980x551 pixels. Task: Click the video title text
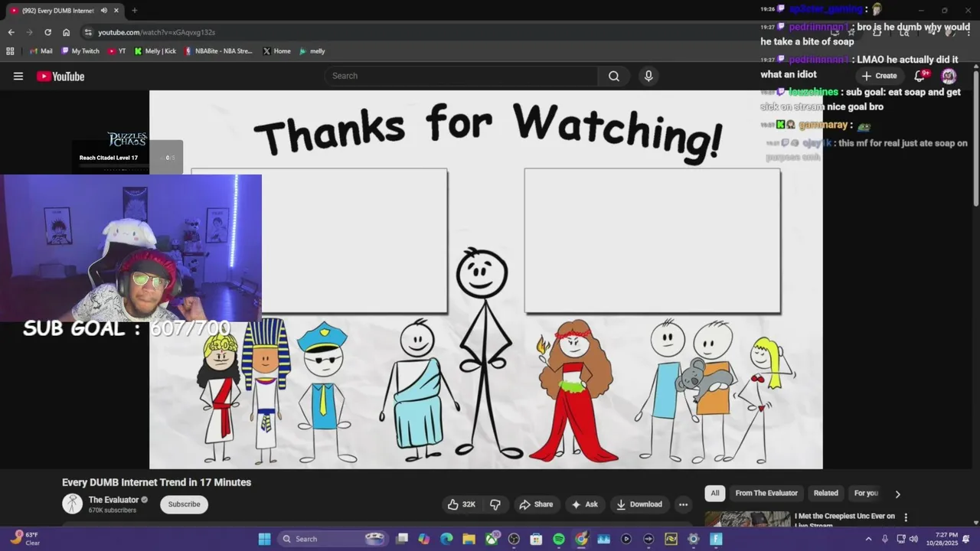(156, 482)
